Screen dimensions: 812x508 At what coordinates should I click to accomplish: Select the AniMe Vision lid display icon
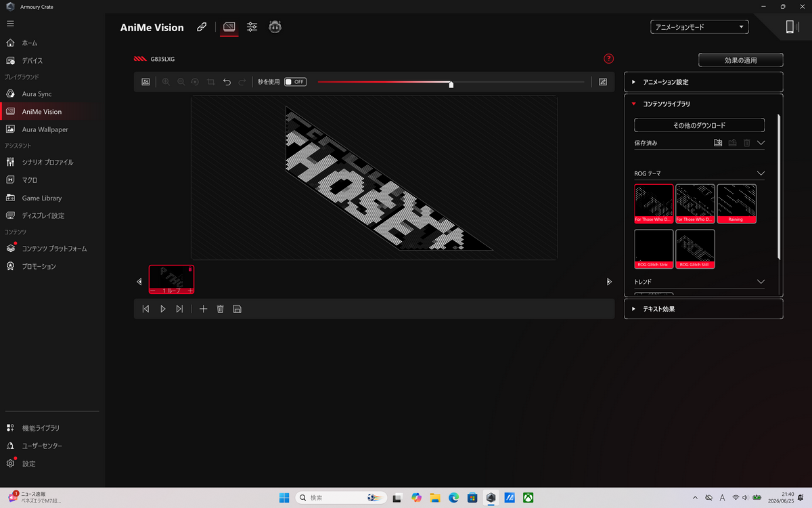pyautogui.click(x=229, y=27)
